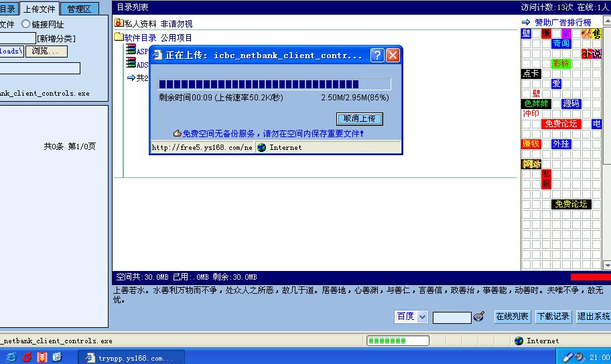The image size is (611, 364).
Task: Click the blue arrow beside sponsor ad ranking
Action: click(526, 23)
